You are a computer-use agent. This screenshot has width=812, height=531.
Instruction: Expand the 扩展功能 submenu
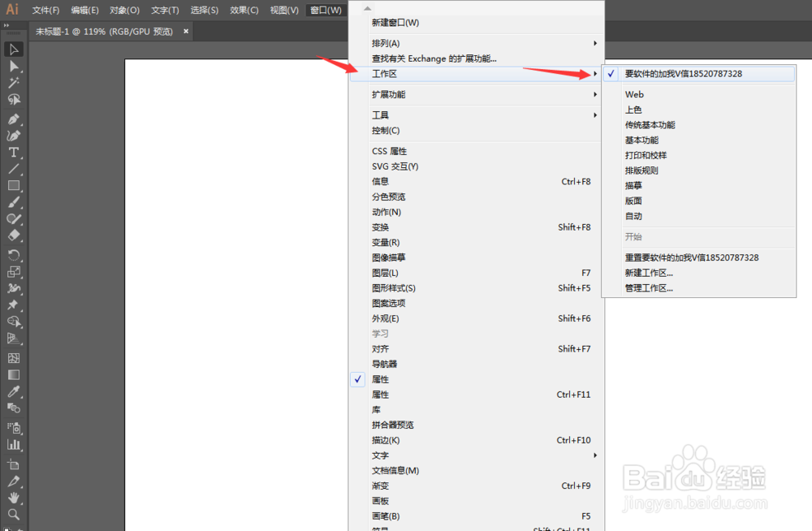click(x=476, y=94)
